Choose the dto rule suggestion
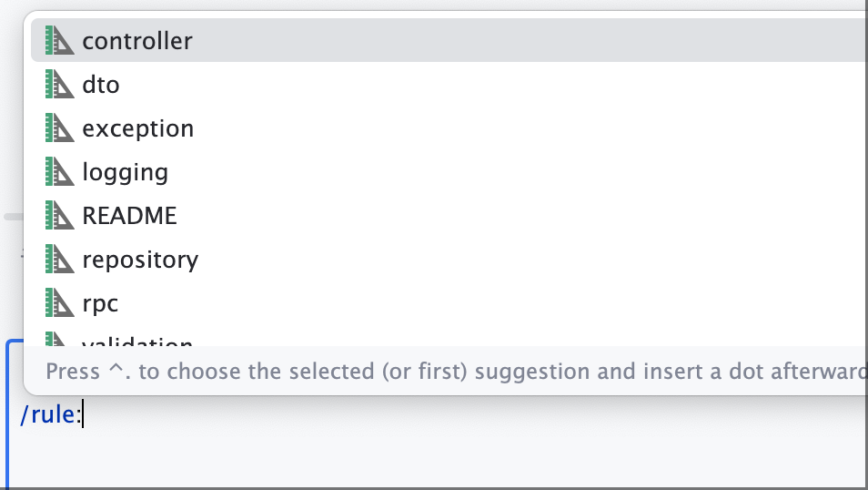The height and width of the screenshot is (490, 868). pos(449,85)
